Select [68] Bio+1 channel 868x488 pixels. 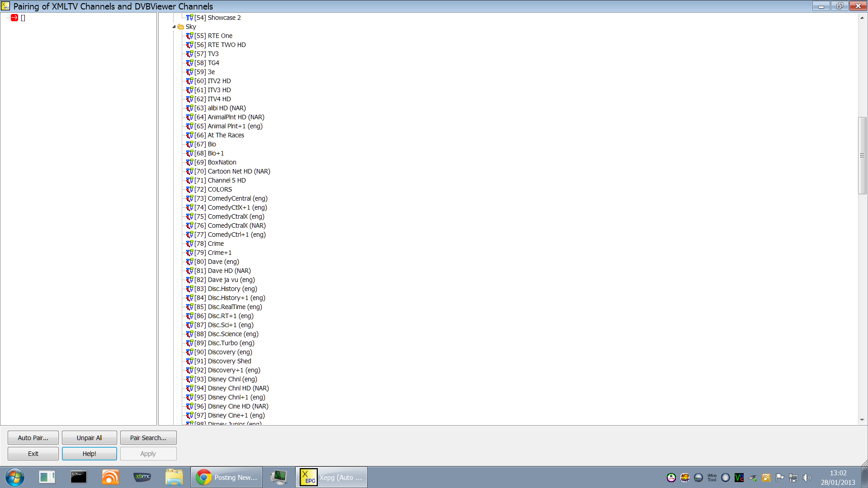click(209, 153)
